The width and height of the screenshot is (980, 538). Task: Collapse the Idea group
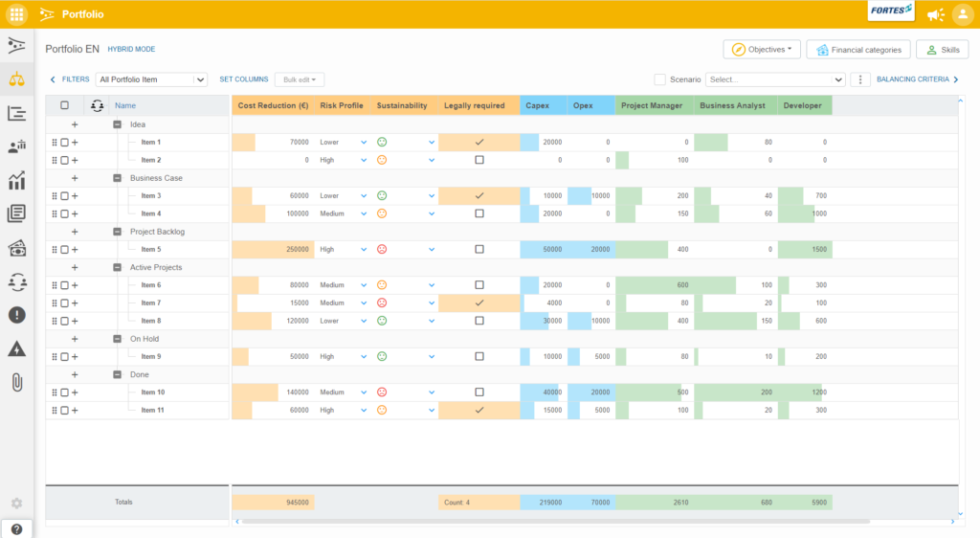(117, 124)
